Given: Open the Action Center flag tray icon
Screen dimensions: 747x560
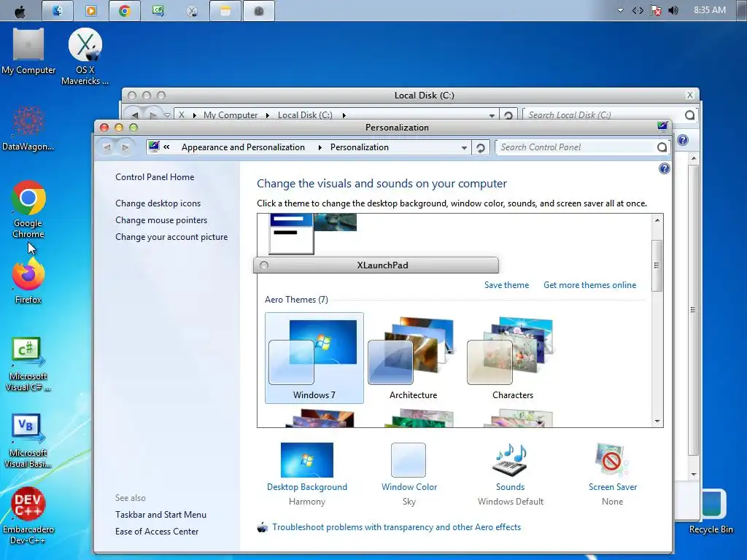Looking at the screenshot, I should (x=656, y=10).
